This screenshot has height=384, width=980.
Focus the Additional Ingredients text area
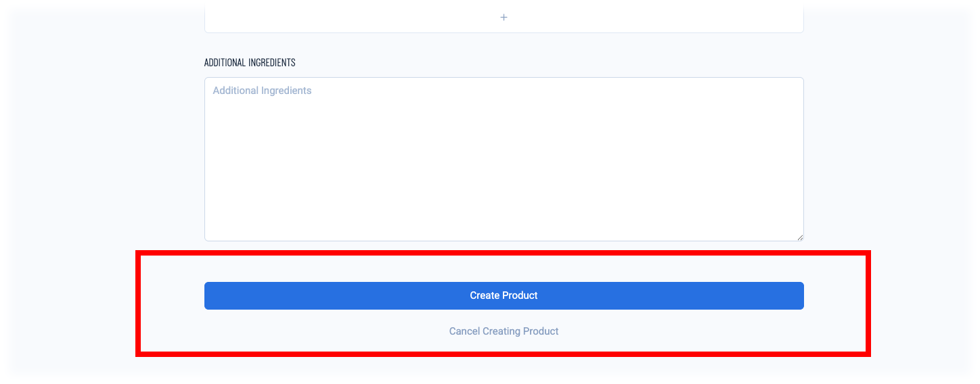(x=504, y=159)
